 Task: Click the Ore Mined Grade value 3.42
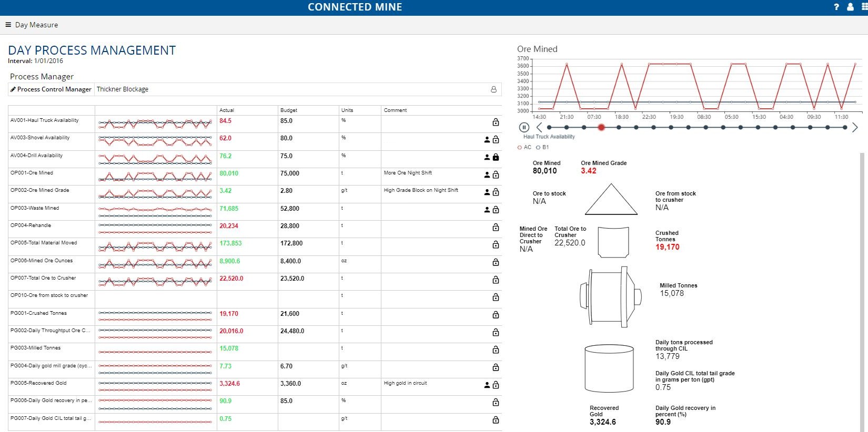point(589,171)
